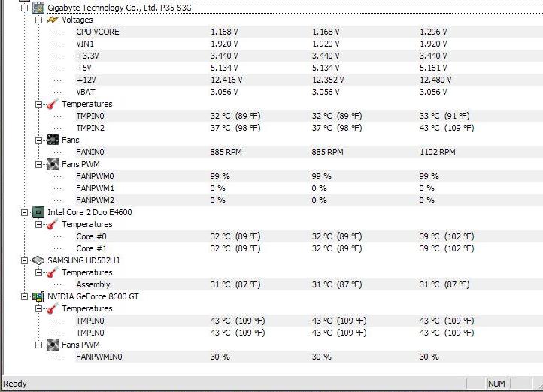Select the Assembly temperature row
The image size is (543, 392).
[309, 284]
